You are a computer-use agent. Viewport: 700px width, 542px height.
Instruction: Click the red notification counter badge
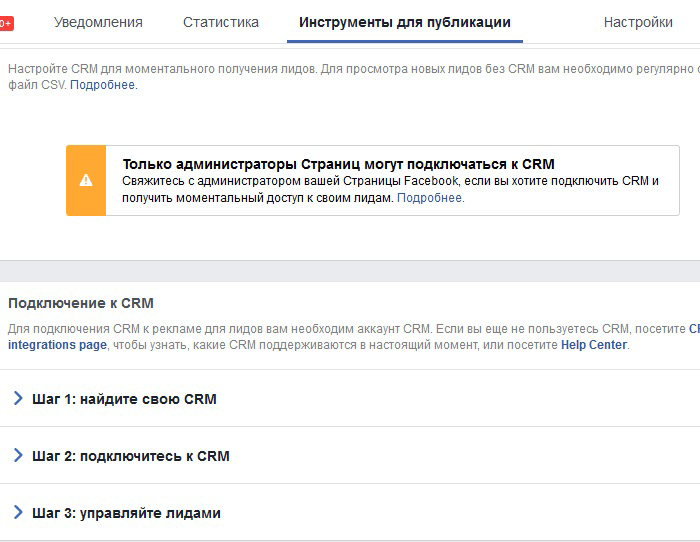tap(6, 23)
